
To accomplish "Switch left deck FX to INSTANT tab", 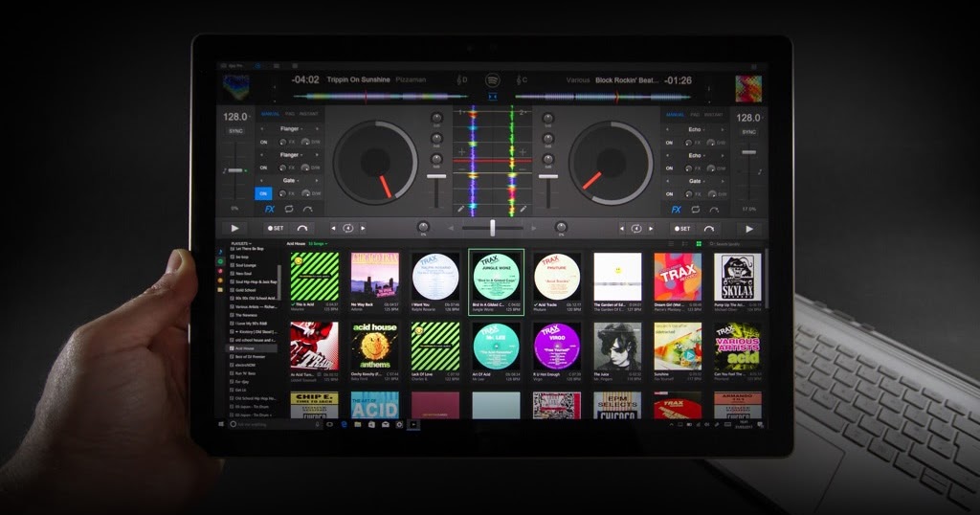I will [x=309, y=114].
